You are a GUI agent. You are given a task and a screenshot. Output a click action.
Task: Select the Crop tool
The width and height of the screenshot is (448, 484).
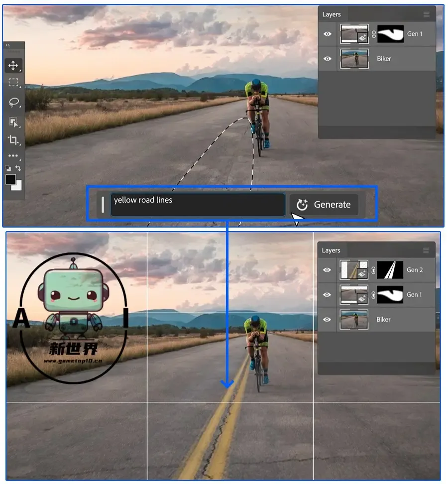tap(13, 140)
